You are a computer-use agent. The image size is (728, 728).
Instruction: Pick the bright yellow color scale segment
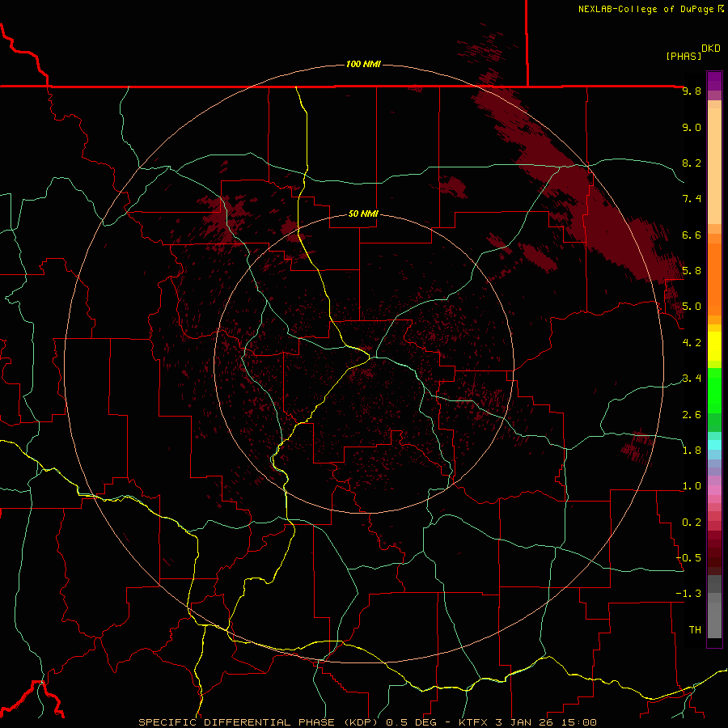[714, 346]
